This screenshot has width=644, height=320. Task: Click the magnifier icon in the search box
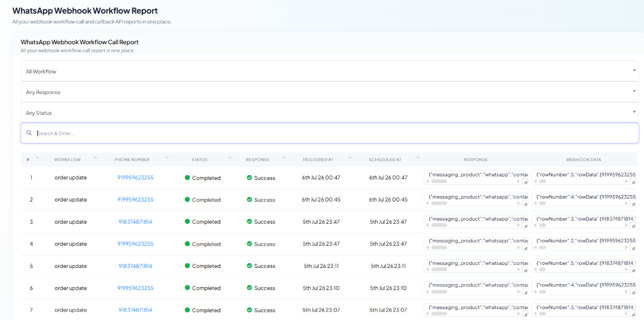tap(29, 133)
